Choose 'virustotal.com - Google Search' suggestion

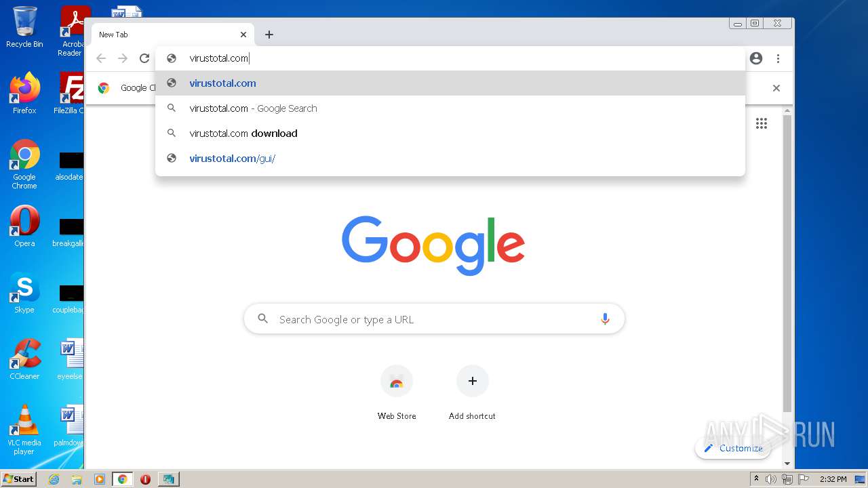pos(450,108)
